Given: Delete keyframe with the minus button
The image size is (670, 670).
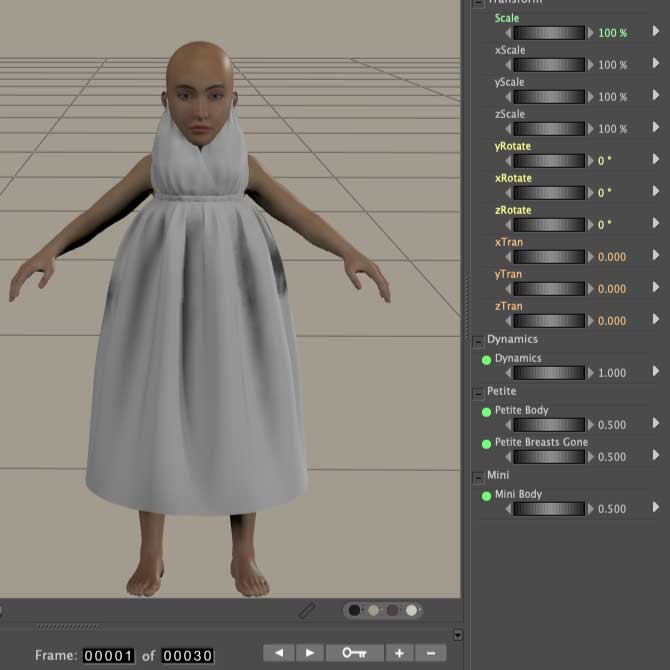Looking at the screenshot, I should [x=430, y=653].
